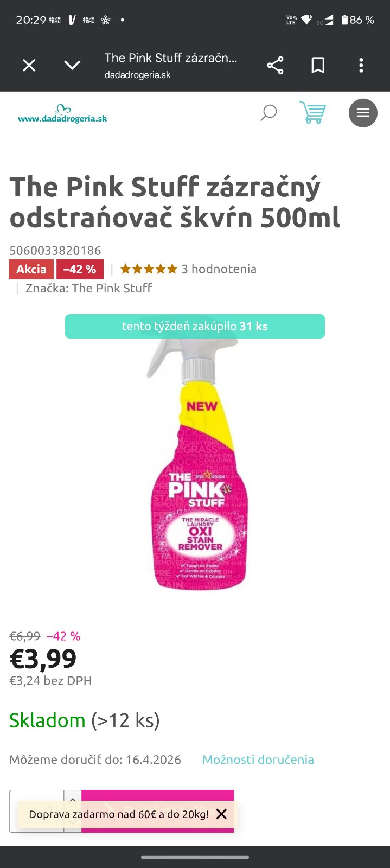Open the dadadrogeria.sk logo homepage
390x868 pixels.
(62, 114)
